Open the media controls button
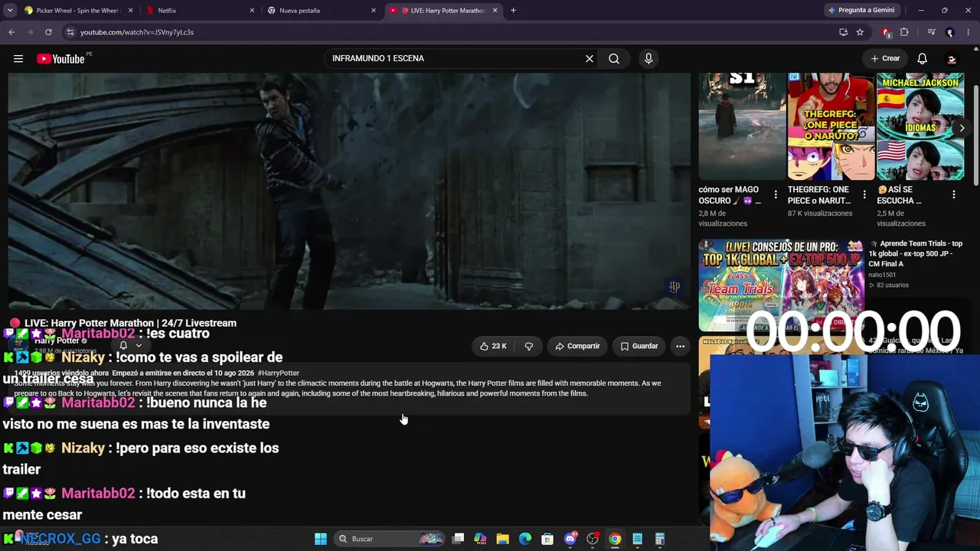 [931, 32]
